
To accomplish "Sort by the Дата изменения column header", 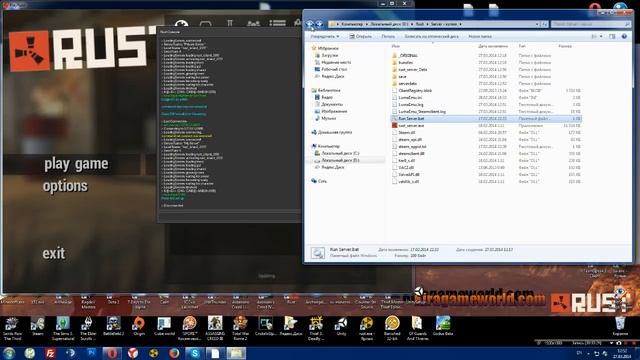I will 493,46.
